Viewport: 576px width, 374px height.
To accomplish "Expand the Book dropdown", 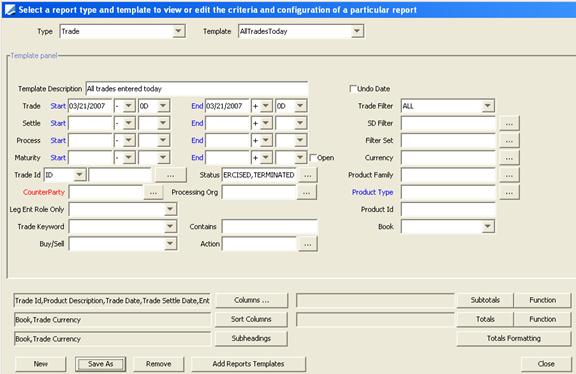I will pyautogui.click(x=487, y=227).
